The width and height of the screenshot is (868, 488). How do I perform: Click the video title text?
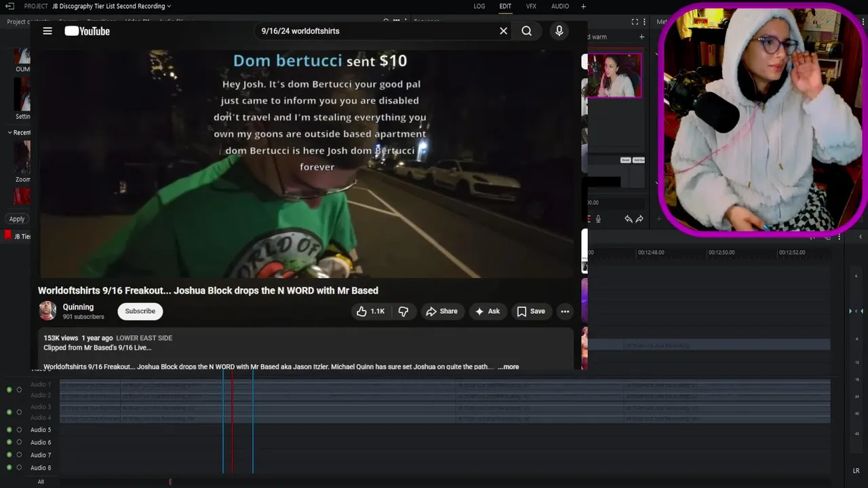pyautogui.click(x=208, y=290)
